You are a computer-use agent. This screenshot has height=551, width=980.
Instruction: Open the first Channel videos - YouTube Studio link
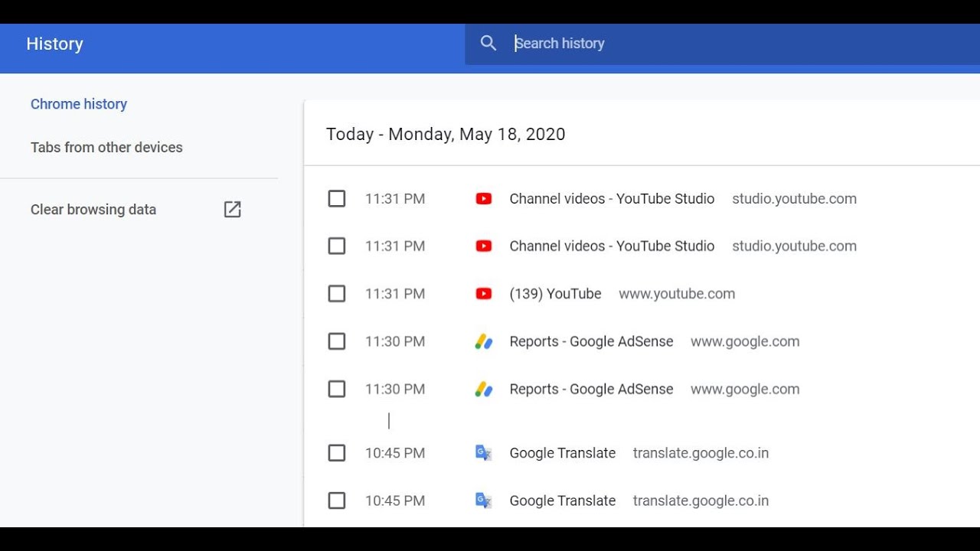[x=612, y=199]
